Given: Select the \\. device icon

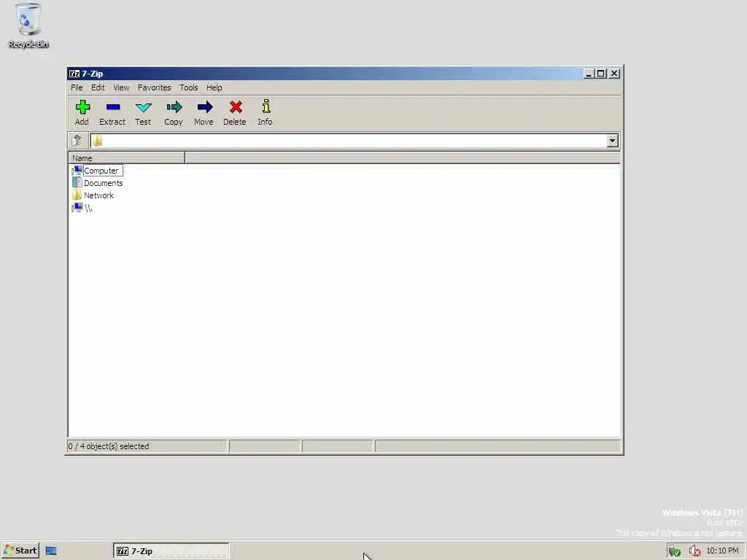Looking at the screenshot, I should (x=77, y=208).
